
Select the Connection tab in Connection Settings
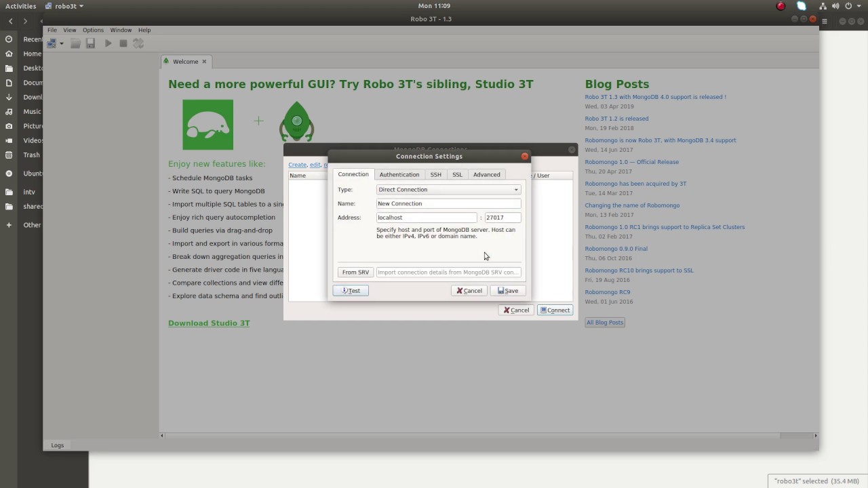pyautogui.click(x=353, y=174)
